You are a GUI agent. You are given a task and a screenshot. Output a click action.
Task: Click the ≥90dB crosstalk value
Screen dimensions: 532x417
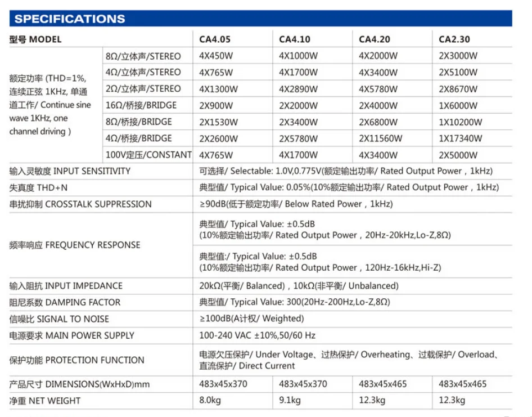pyautogui.click(x=296, y=204)
